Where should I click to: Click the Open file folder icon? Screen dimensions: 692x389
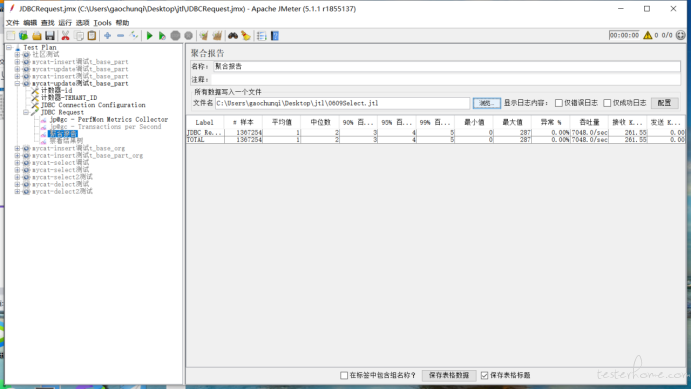point(37,36)
